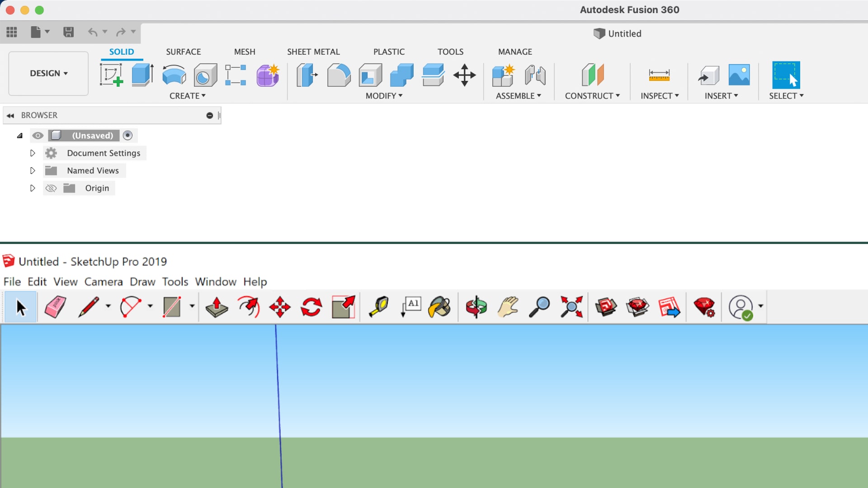The image size is (868, 488).
Task: Click the SketchUp Send to LayOut icon
Action: [x=670, y=307]
